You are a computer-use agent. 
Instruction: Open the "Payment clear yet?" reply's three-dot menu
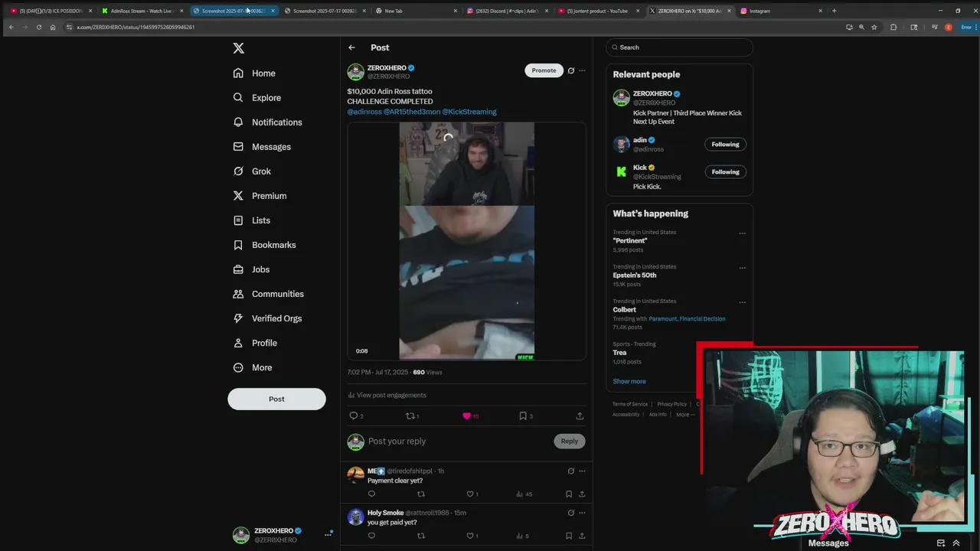tap(582, 471)
